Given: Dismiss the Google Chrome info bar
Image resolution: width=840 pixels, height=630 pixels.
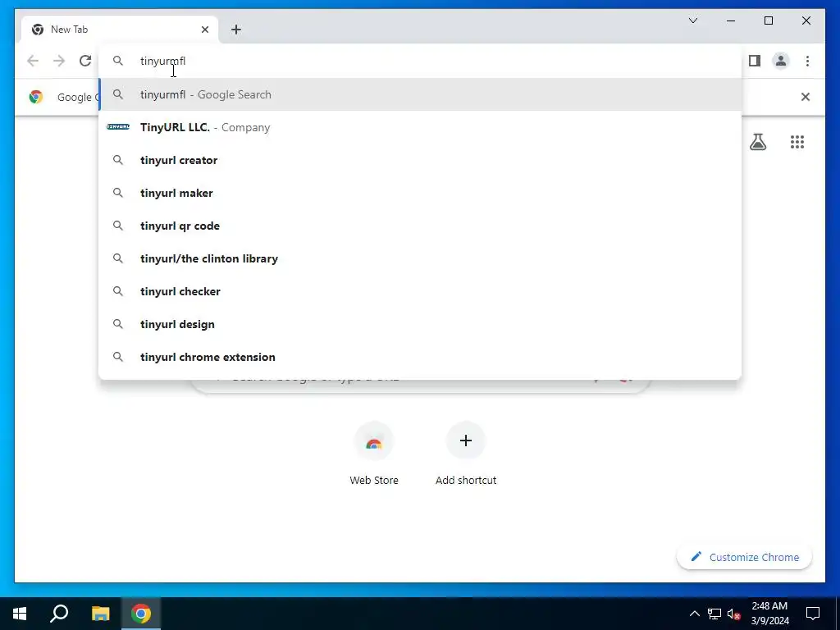Looking at the screenshot, I should click(x=806, y=97).
